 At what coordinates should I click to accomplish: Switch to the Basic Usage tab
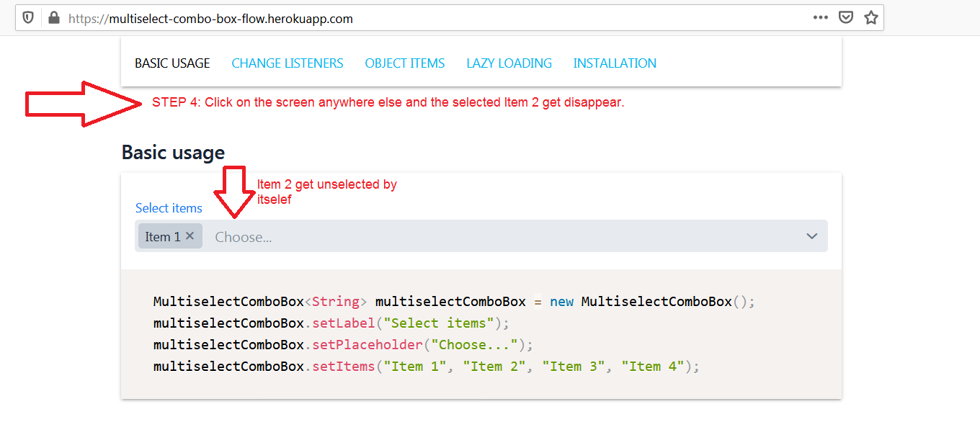[172, 63]
